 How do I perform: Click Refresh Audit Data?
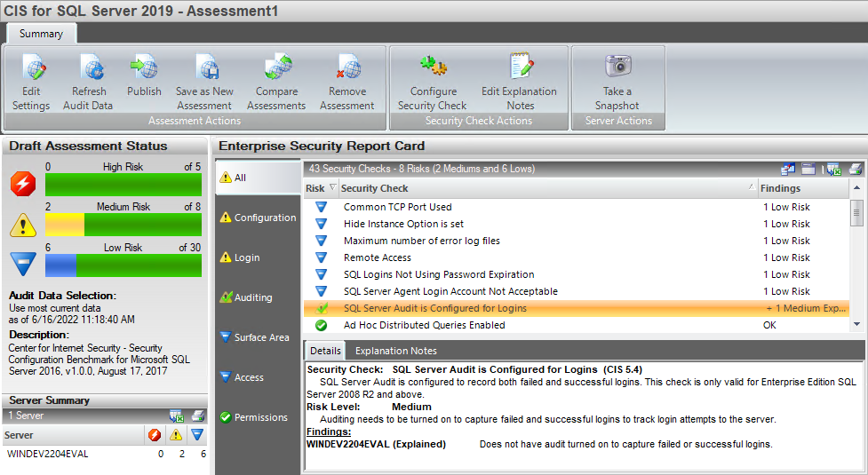[88, 82]
